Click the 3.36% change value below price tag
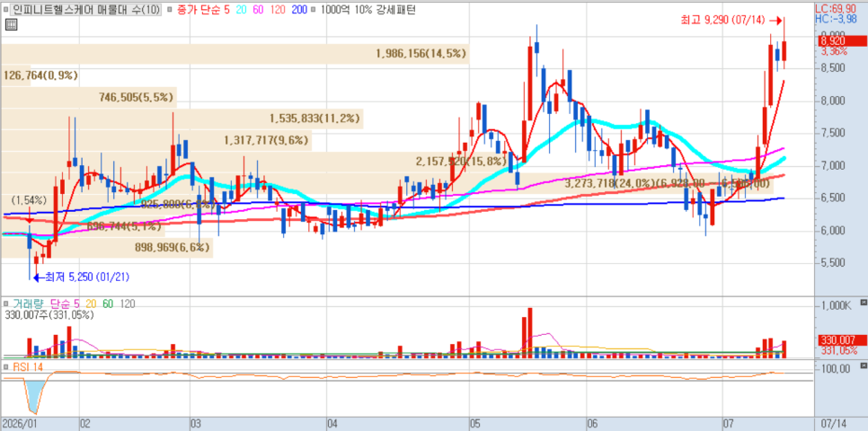The image size is (868, 431). pyautogui.click(x=834, y=51)
